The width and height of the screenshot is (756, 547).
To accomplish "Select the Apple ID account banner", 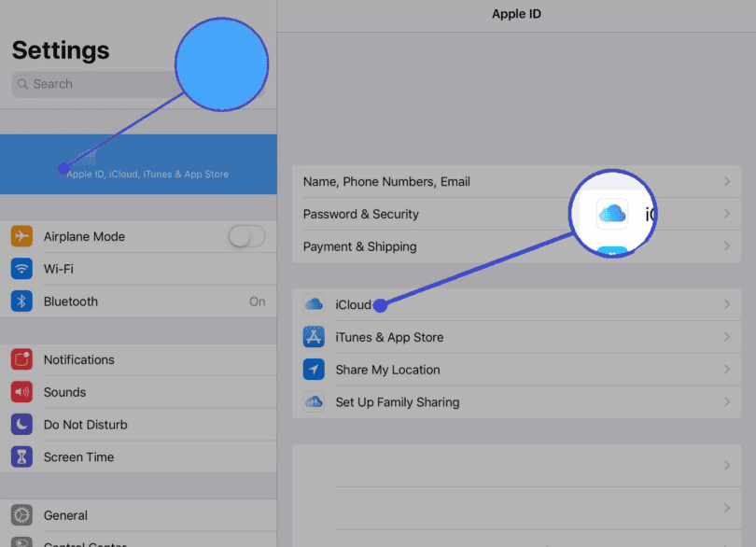I will point(138,164).
